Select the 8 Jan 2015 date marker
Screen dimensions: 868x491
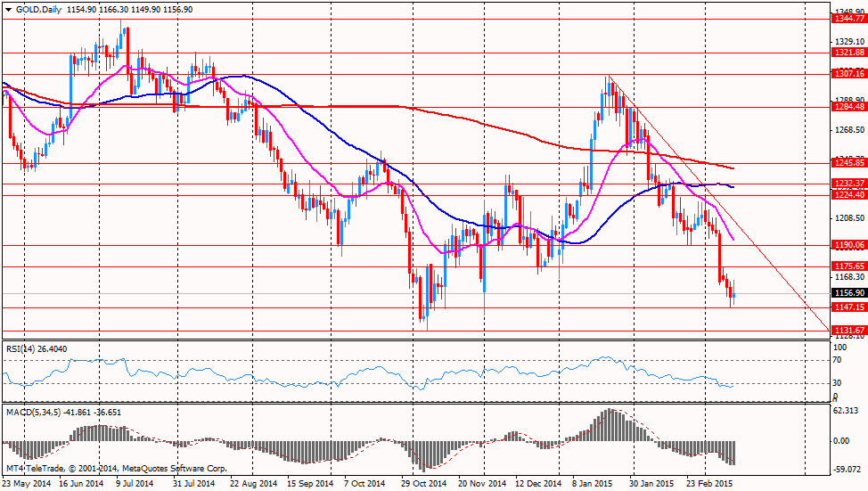(593, 483)
